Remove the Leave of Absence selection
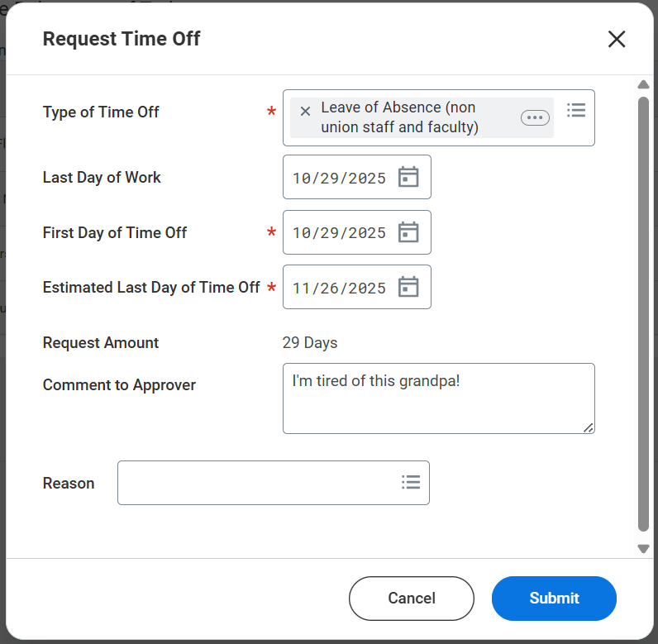 (305, 112)
